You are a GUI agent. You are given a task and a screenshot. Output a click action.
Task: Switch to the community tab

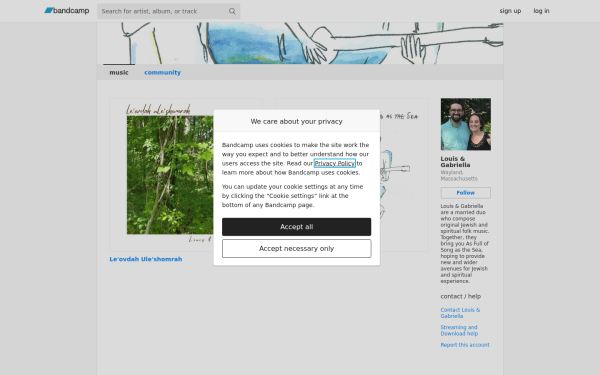coord(162,72)
